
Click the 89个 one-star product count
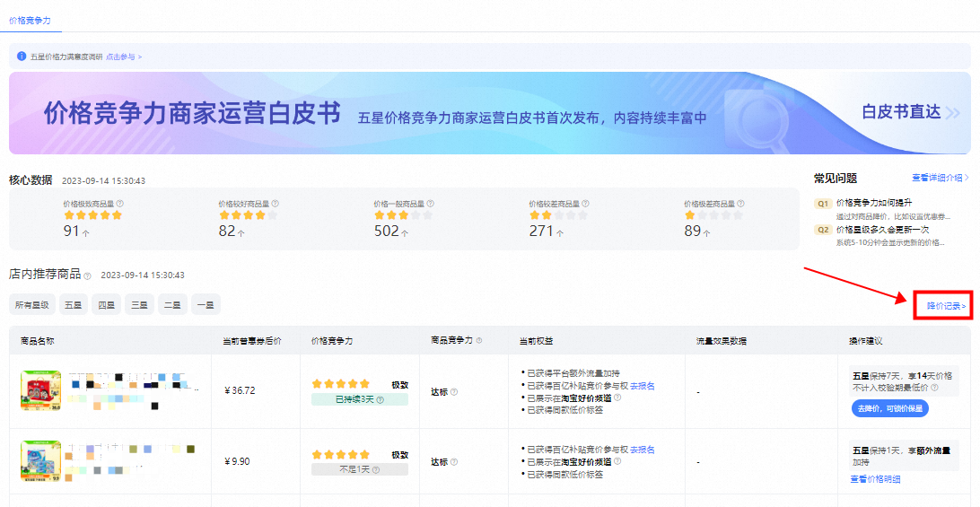(x=697, y=232)
